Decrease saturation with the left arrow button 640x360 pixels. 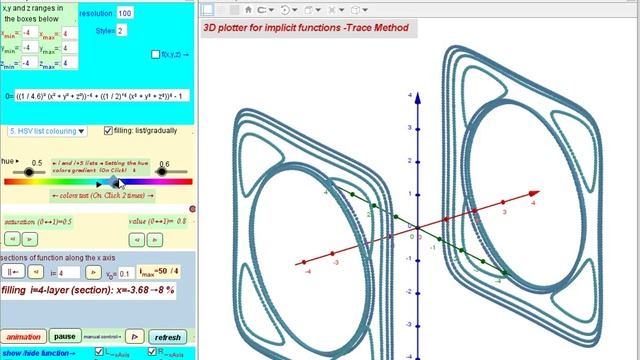pos(13,239)
